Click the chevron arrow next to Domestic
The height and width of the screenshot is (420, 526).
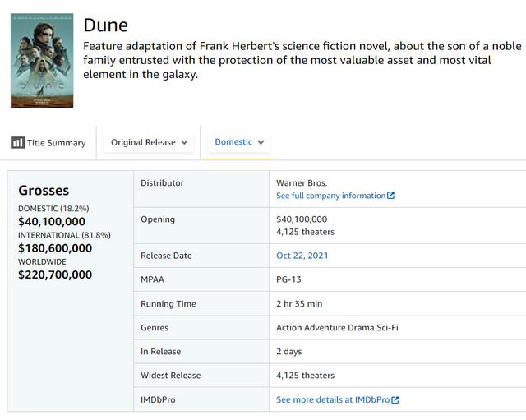click(261, 142)
